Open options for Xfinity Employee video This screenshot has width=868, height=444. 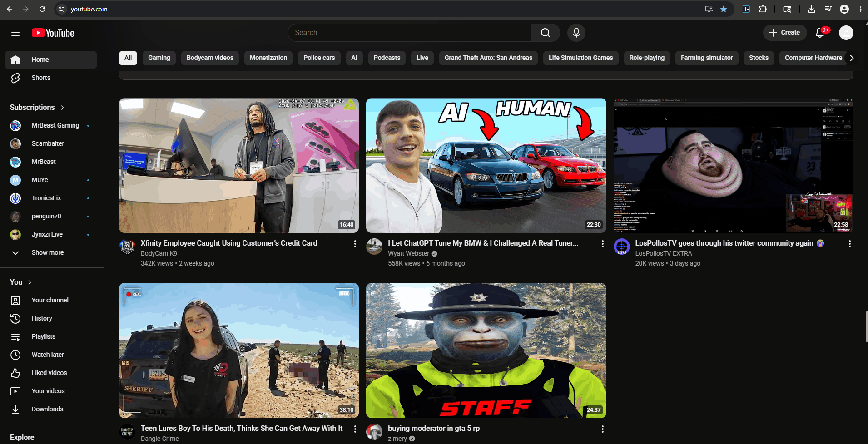(355, 244)
